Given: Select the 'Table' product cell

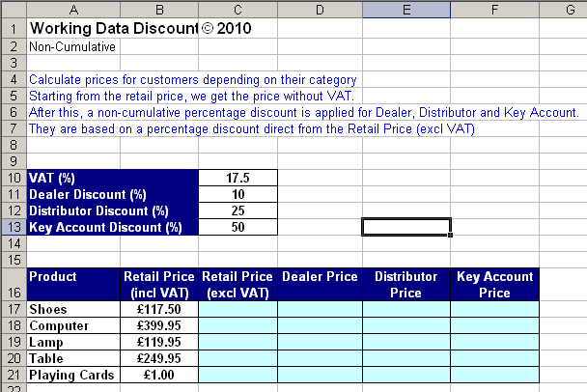Looking at the screenshot, I should click(73, 358).
